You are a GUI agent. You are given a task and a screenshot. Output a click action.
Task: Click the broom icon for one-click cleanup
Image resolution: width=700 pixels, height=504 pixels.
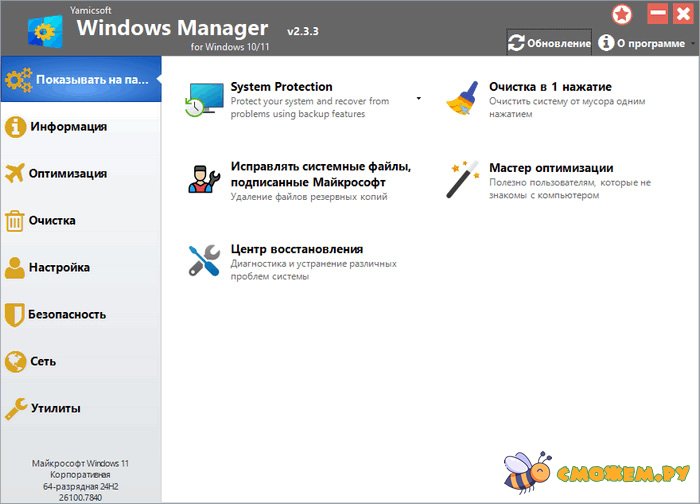(x=463, y=100)
